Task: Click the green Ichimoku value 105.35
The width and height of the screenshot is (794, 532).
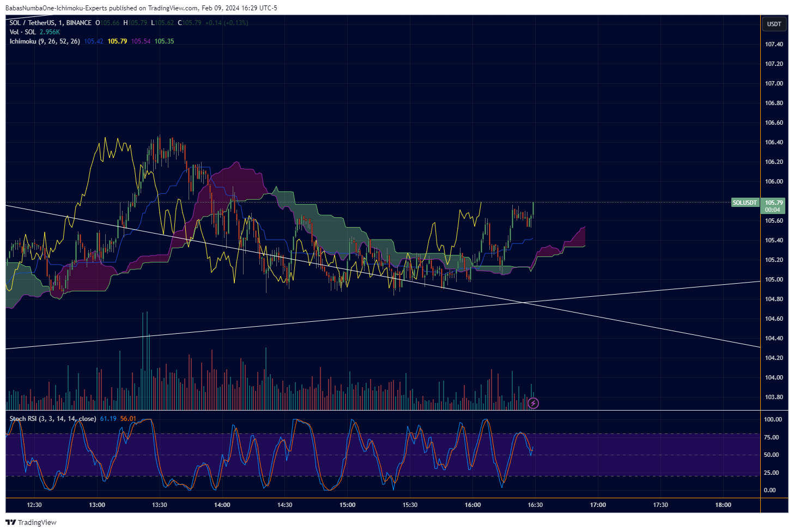Action: click(x=164, y=41)
